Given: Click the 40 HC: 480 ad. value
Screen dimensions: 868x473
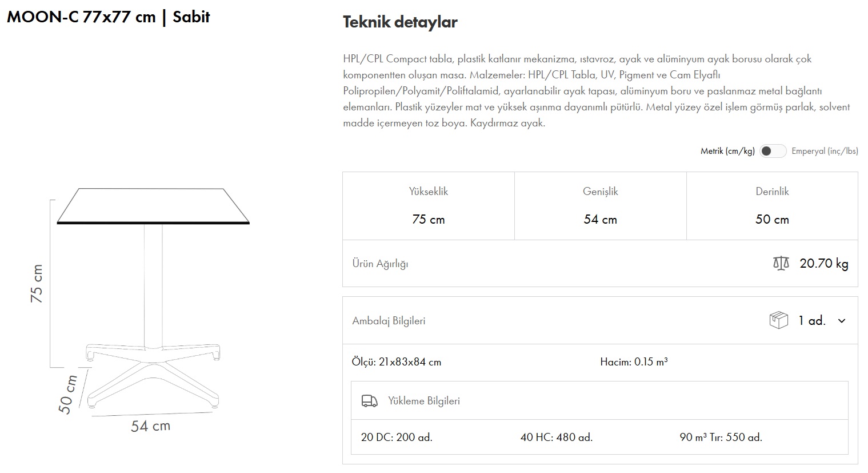Looking at the screenshot, I should click(556, 438).
